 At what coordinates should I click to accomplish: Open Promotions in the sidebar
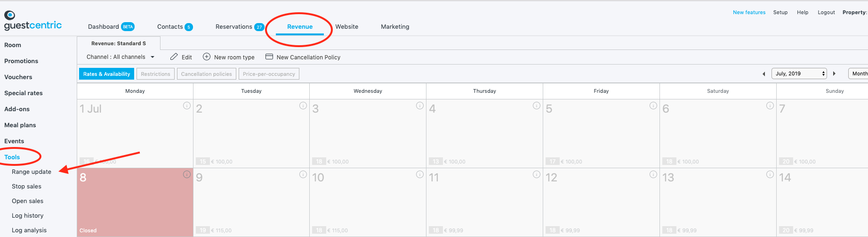(x=21, y=61)
